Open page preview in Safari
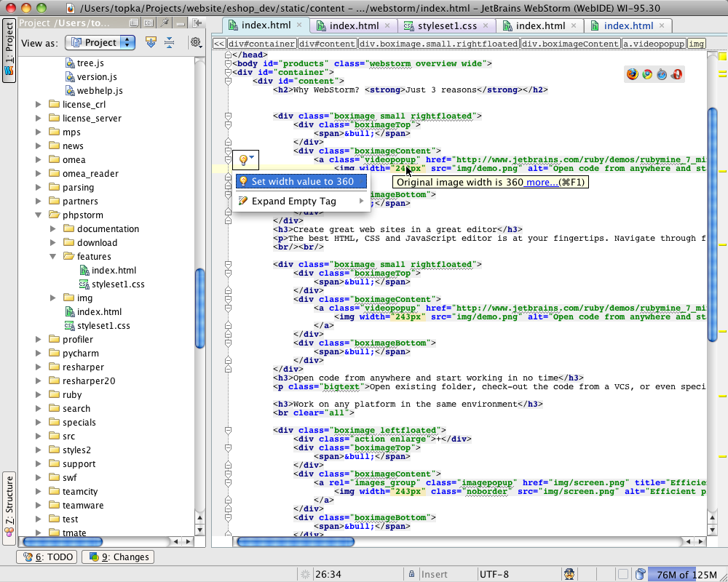This screenshot has height=582, width=728. coord(662,74)
